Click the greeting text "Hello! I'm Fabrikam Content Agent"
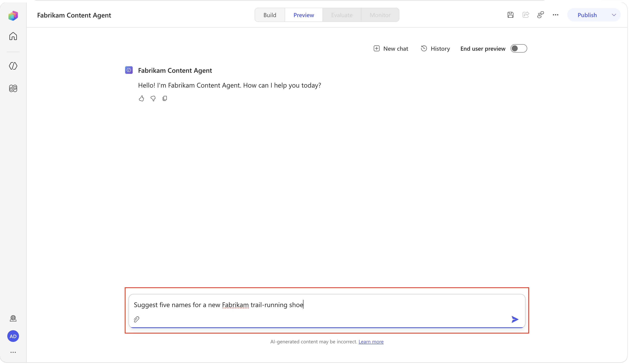The height and width of the screenshot is (364, 629). click(190, 85)
